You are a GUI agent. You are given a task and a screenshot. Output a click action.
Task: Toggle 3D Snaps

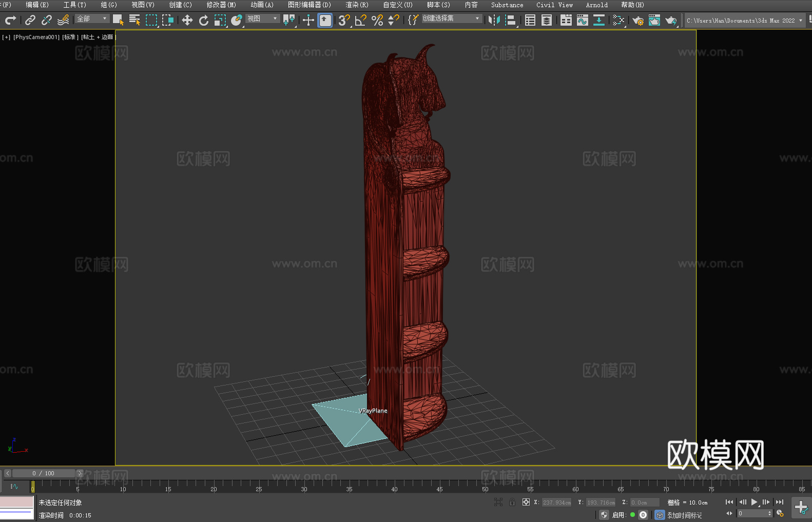(x=344, y=20)
